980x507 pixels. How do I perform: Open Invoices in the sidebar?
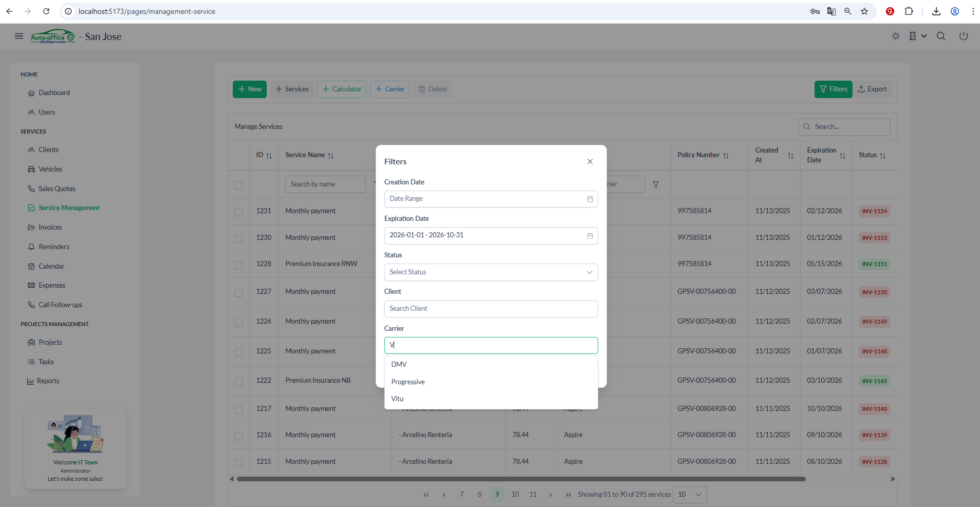tap(50, 227)
